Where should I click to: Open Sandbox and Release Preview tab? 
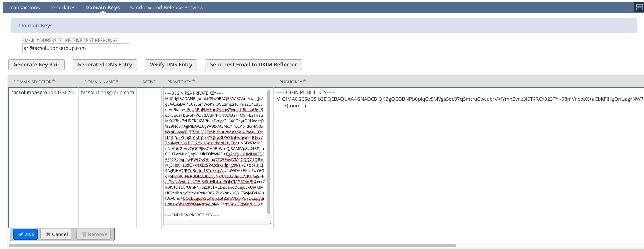pyautogui.click(x=167, y=7)
